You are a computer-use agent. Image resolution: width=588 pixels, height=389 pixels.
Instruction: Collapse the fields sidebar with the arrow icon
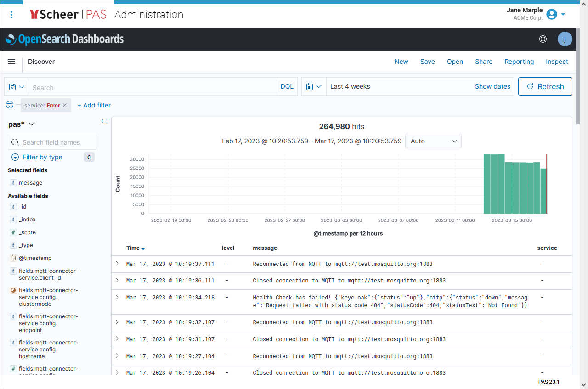pyautogui.click(x=105, y=121)
